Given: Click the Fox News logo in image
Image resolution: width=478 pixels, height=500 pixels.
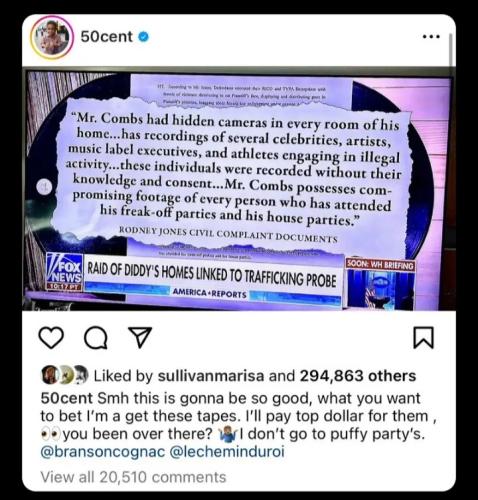Looking at the screenshot, I should click(x=64, y=271).
